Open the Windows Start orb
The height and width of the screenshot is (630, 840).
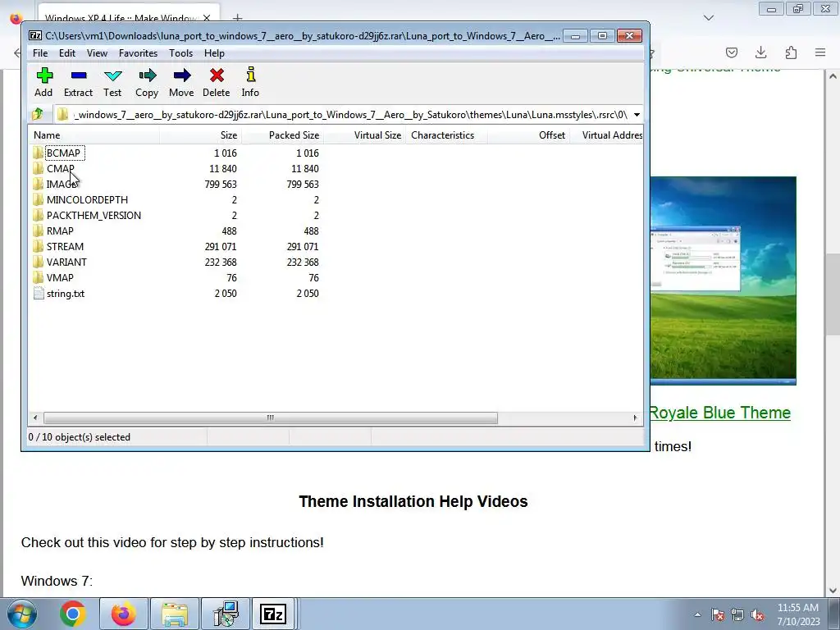pos(22,614)
